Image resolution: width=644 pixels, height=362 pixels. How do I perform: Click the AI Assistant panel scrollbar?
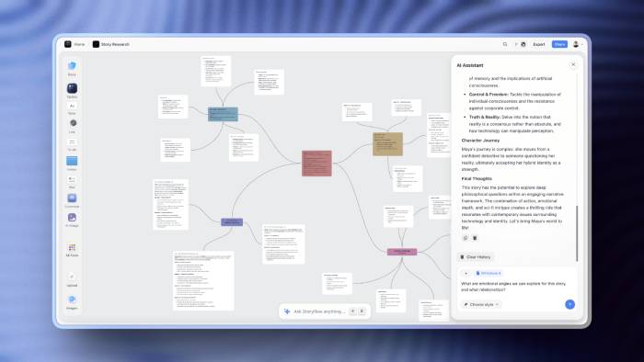577,232
